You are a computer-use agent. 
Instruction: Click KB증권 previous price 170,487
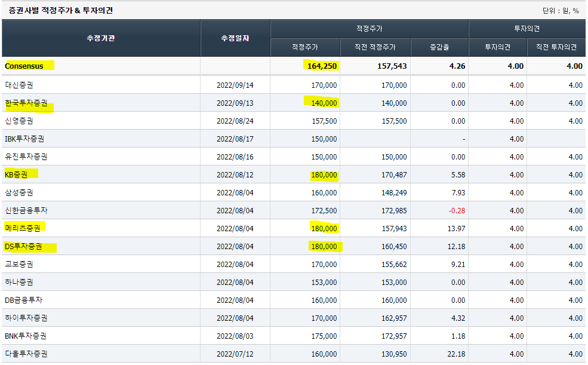[394, 175]
